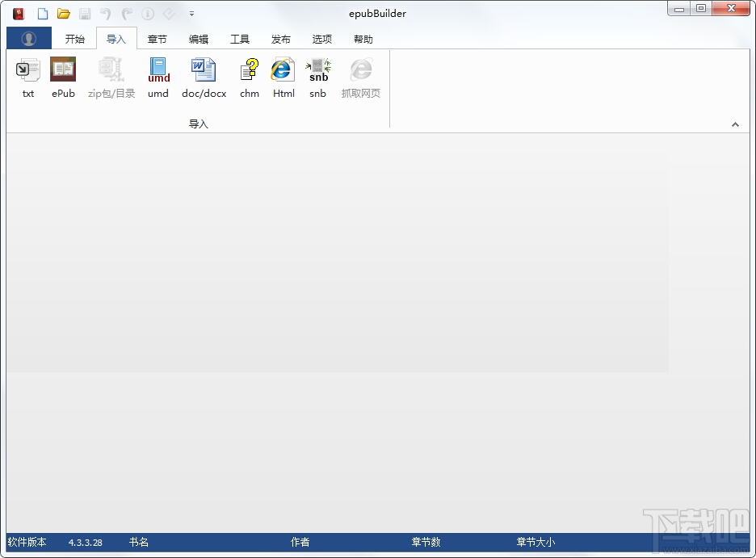This screenshot has width=756, height=558.
Task: Click the save disk icon
Action: [x=85, y=14]
